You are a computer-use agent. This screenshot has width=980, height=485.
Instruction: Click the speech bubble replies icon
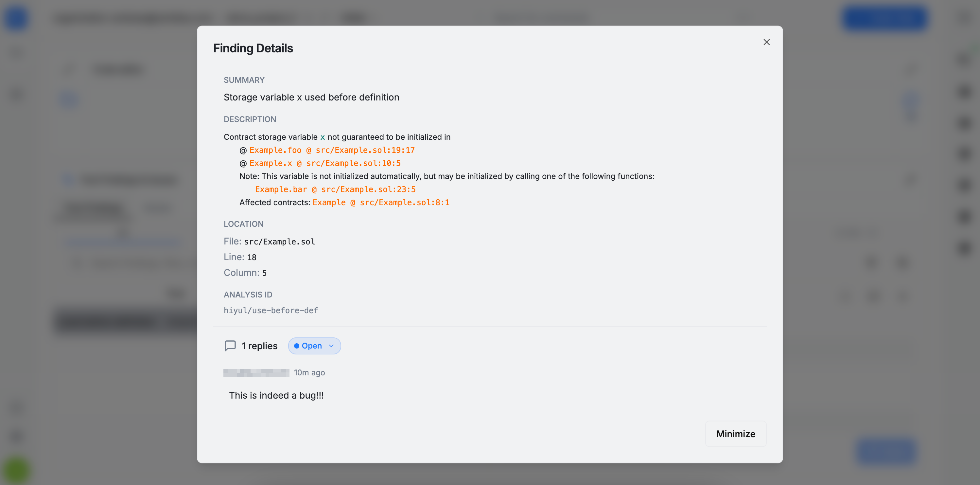coord(230,346)
